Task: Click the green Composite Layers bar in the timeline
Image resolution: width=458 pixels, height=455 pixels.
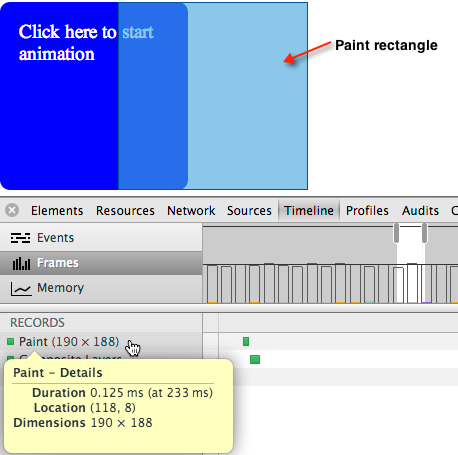Action: click(x=255, y=359)
